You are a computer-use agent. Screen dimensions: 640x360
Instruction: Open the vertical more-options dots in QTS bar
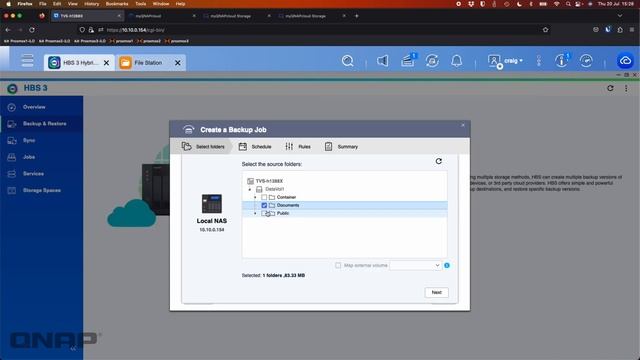(x=539, y=61)
